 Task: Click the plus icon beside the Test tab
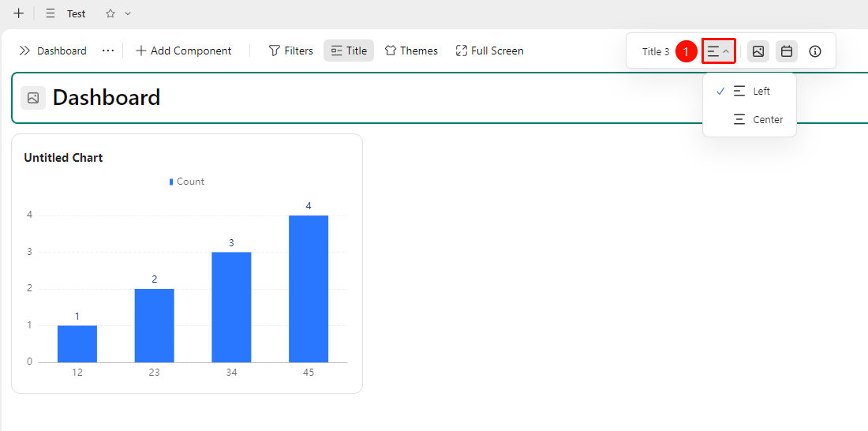point(19,13)
